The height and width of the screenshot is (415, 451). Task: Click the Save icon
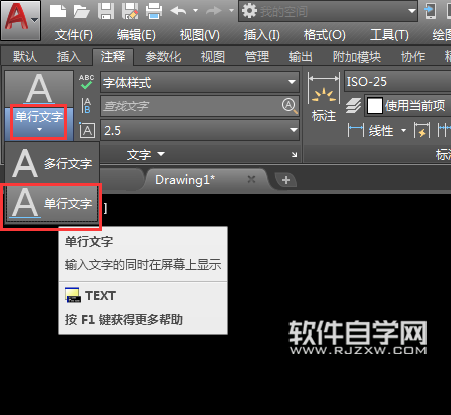[x=106, y=11]
